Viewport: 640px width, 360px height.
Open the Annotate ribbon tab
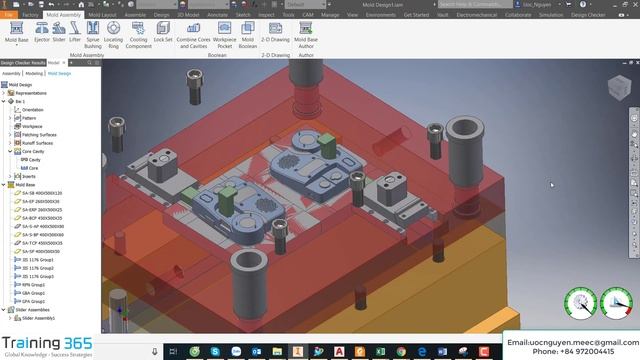click(218, 15)
